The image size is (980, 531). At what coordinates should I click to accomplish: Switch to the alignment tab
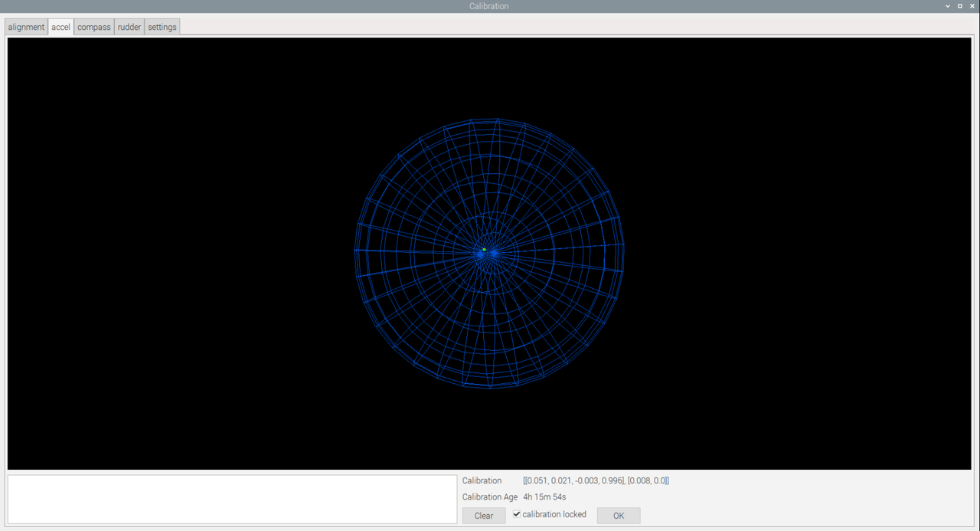click(26, 27)
